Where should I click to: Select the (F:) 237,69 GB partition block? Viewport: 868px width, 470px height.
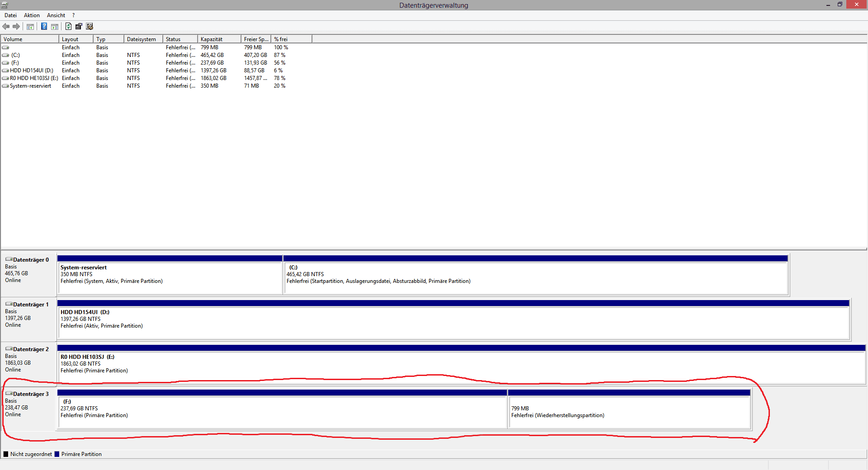pyautogui.click(x=282, y=409)
